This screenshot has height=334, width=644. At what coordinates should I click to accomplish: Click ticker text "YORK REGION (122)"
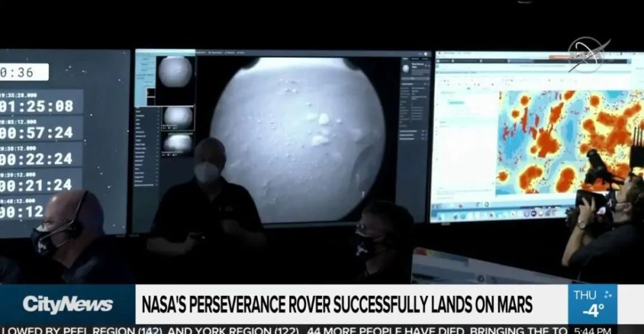coord(247,330)
